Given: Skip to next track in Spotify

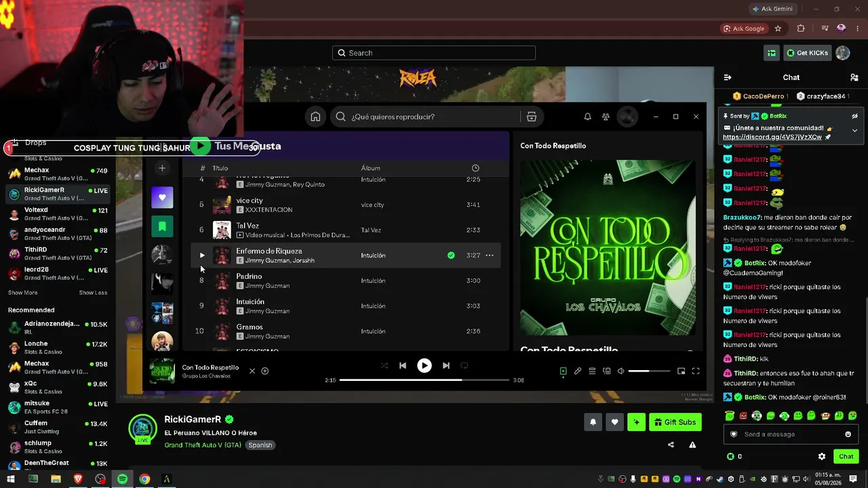Looking at the screenshot, I should 446,365.
